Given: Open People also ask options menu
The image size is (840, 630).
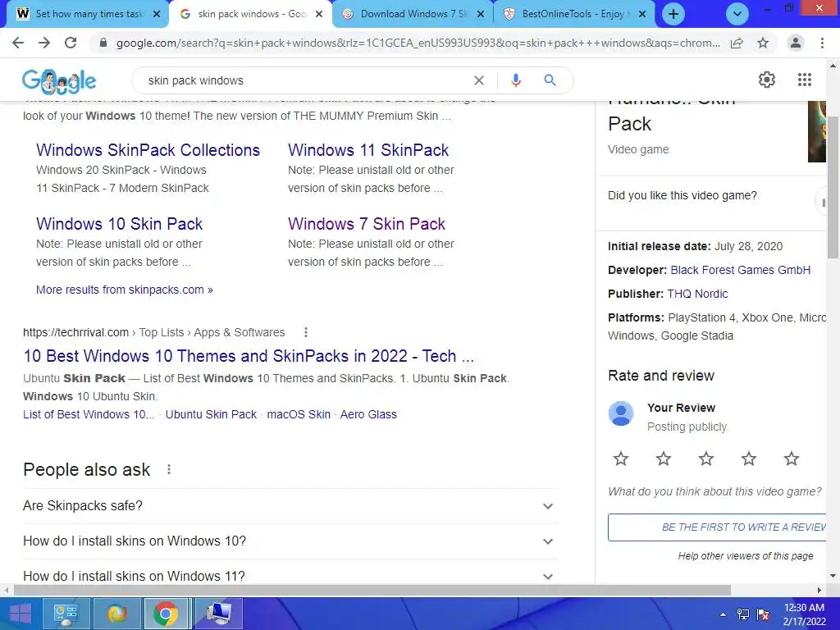Looking at the screenshot, I should pyautogui.click(x=169, y=469).
